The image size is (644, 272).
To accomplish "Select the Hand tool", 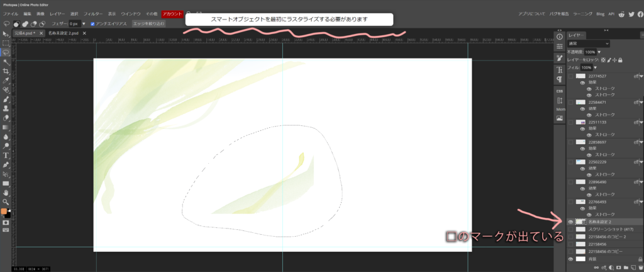I will 6,193.
